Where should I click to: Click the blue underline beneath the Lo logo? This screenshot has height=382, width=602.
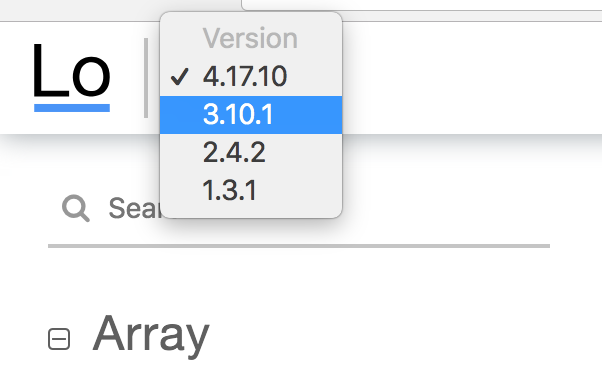click(x=72, y=108)
